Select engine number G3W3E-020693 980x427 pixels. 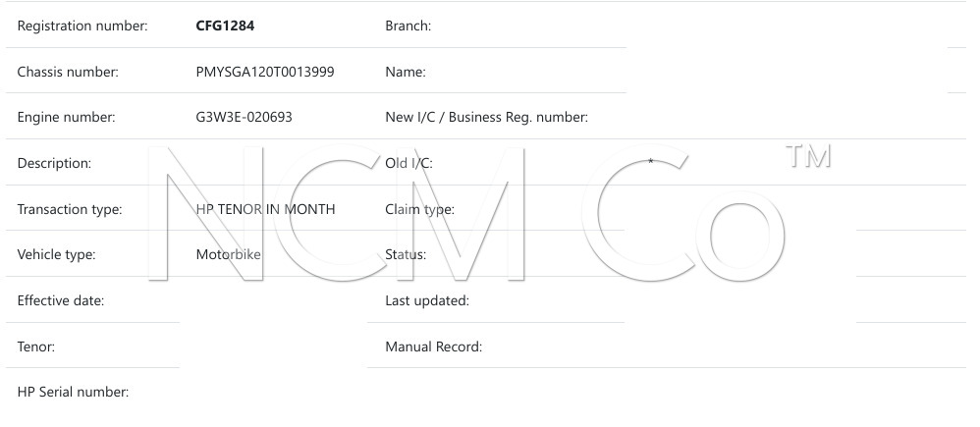[x=244, y=117]
